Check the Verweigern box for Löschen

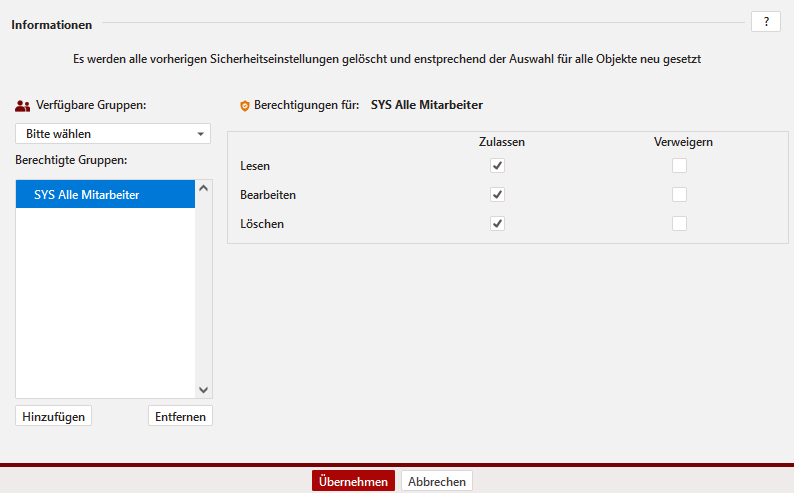(680, 224)
